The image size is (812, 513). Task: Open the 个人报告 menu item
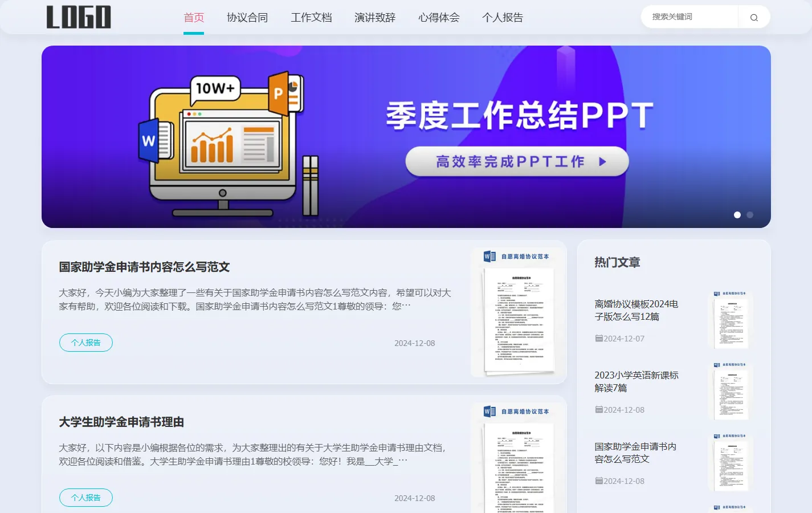pos(503,17)
